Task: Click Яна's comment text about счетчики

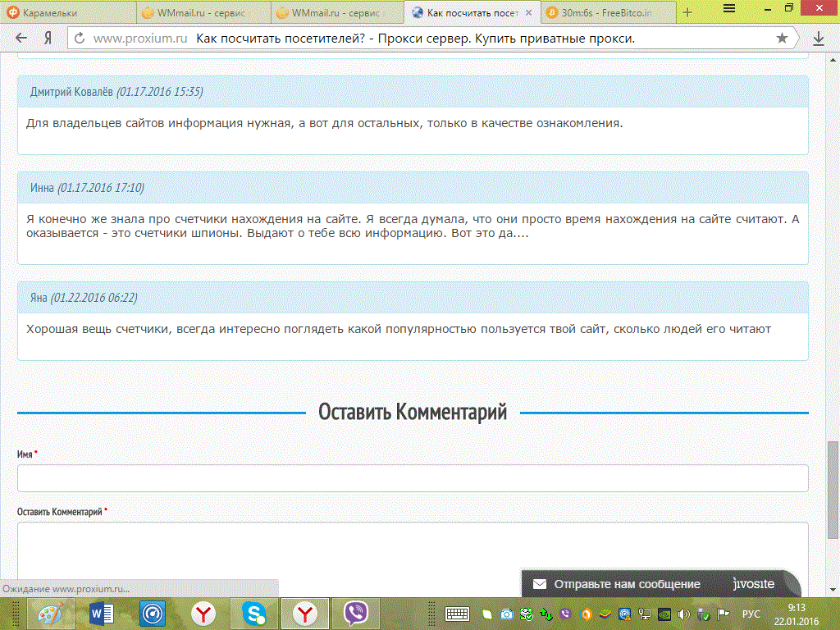Action: (x=399, y=329)
